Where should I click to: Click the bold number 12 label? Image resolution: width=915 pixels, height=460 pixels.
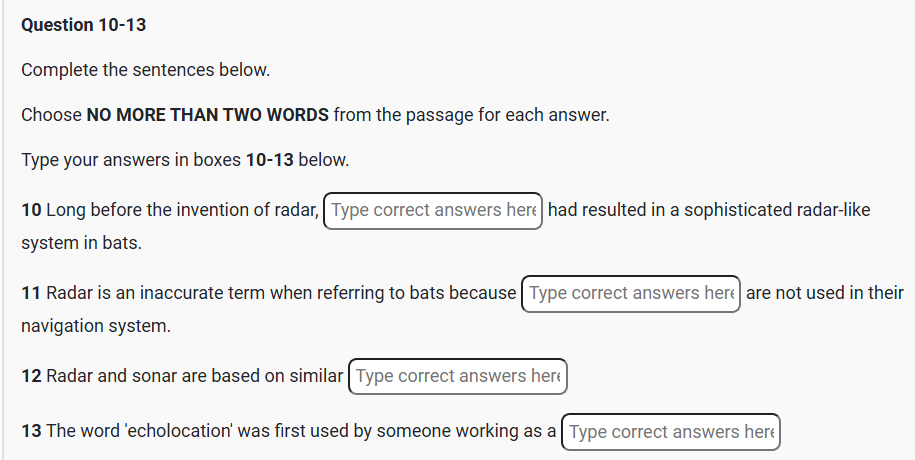(x=31, y=377)
